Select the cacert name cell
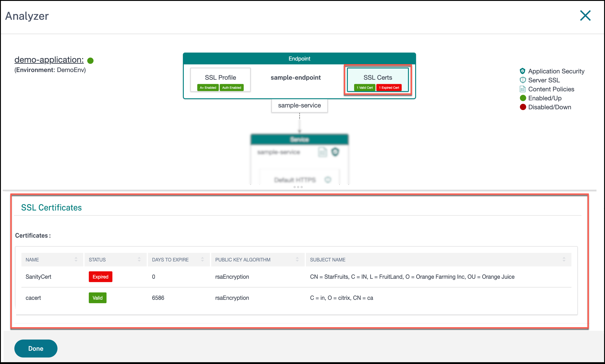 click(x=33, y=298)
